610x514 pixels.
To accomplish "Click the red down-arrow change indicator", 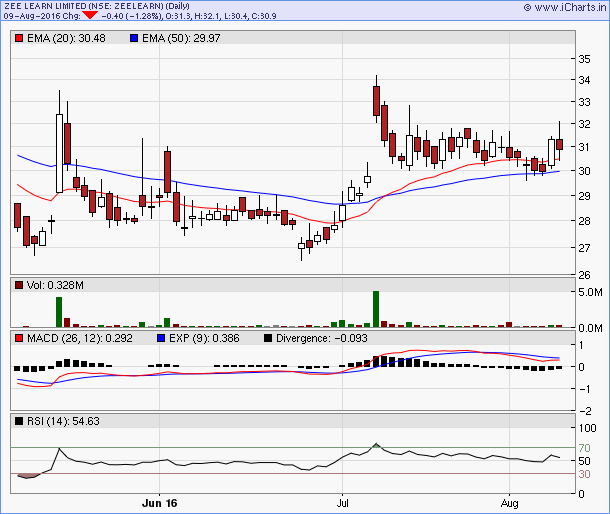I will 90,15.
